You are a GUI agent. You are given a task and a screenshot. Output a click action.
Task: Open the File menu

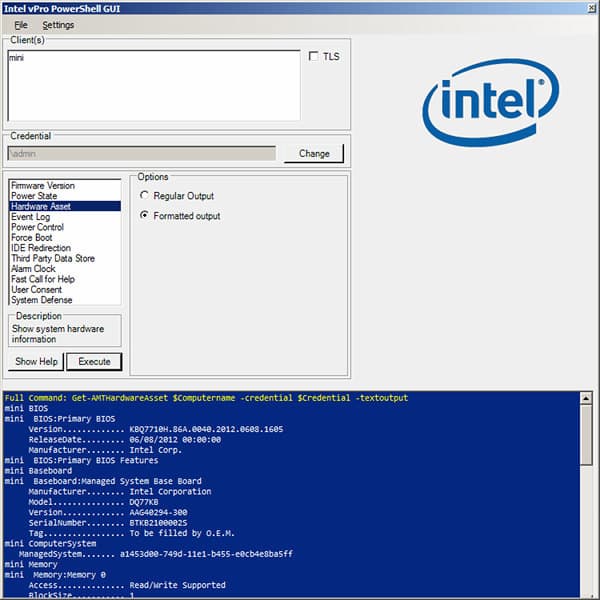[x=21, y=25]
